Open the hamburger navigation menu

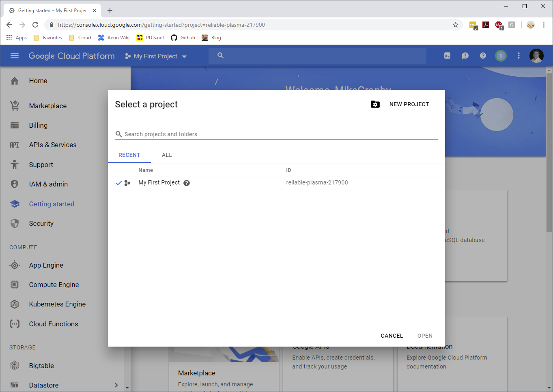(15, 56)
